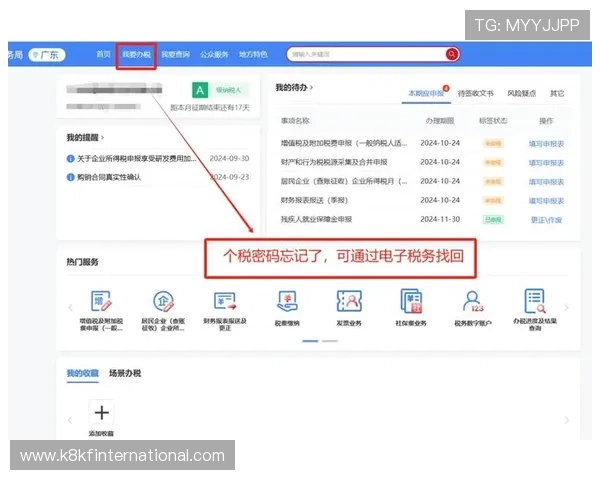Click reminder date 2024-09-30
The width and height of the screenshot is (600, 480).
[x=229, y=158]
